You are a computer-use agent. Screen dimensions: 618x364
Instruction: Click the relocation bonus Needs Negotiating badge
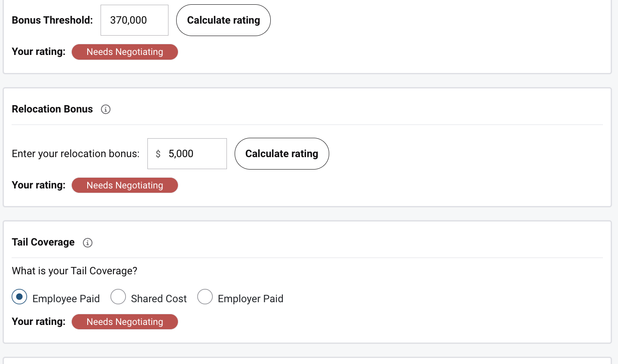(125, 185)
